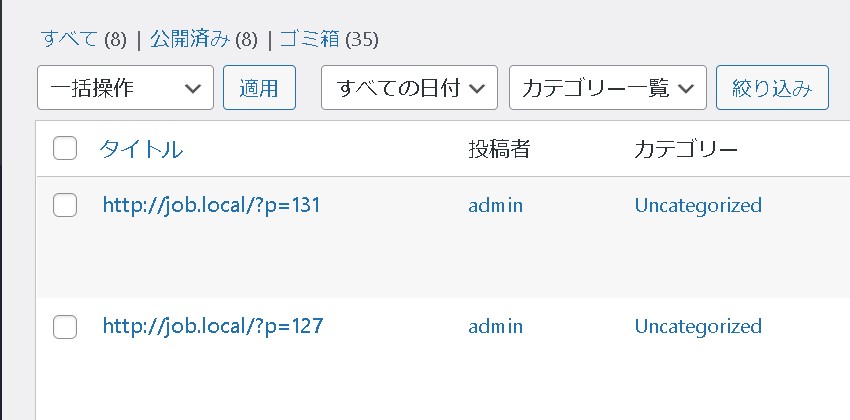Click the 適用 apply button
The height and width of the screenshot is (420, 850).
point(259,88)
